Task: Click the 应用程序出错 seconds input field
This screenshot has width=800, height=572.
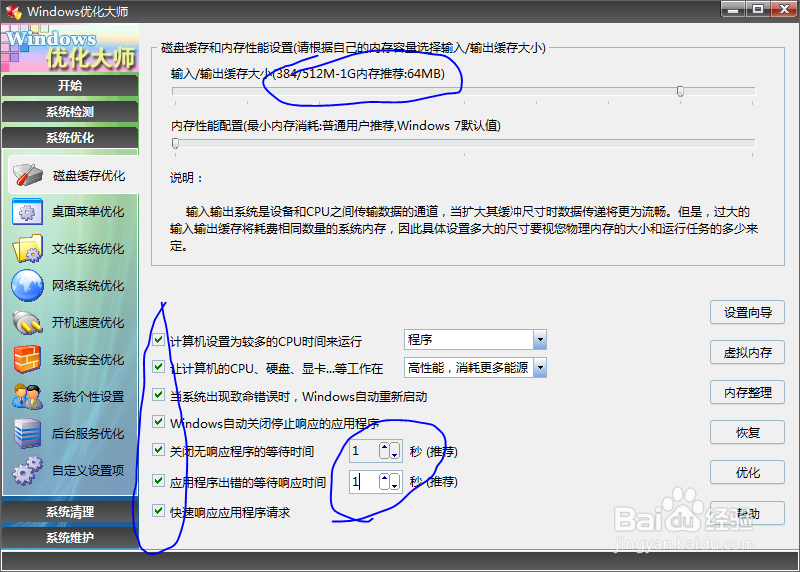Action: point(364,481)
